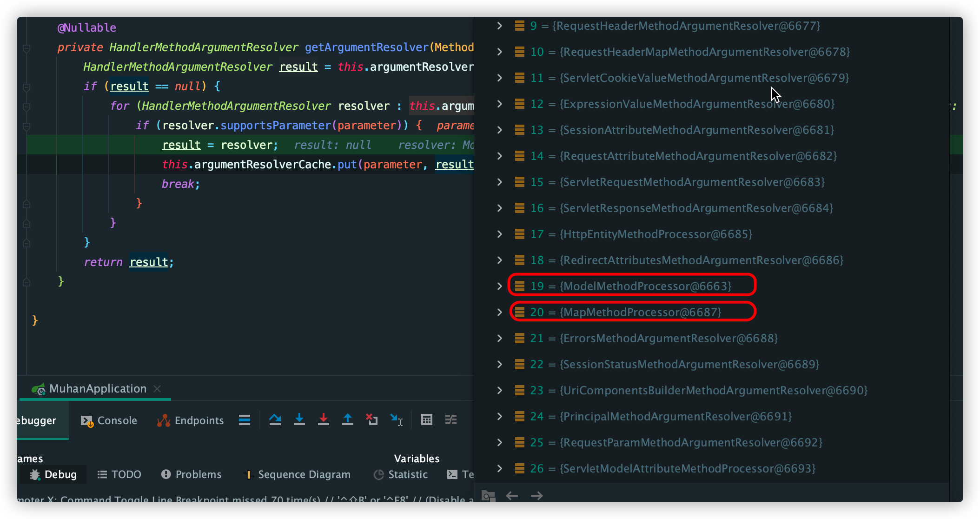Toggle fold marker beside the for loop
The image size is (980, 519).
26,106
